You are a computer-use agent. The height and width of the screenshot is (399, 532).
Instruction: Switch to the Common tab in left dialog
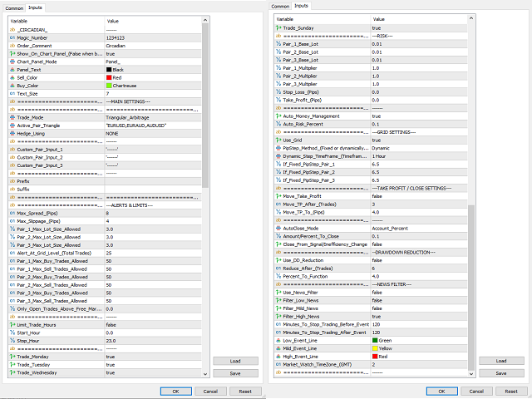point(12,7)
